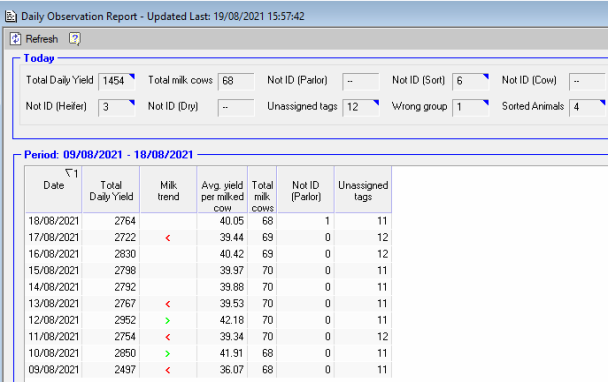Click red down trend arrow for 09/08/2021
This screenshot has width=608, height=382.
pyautogui.click(x=168, y=370)
